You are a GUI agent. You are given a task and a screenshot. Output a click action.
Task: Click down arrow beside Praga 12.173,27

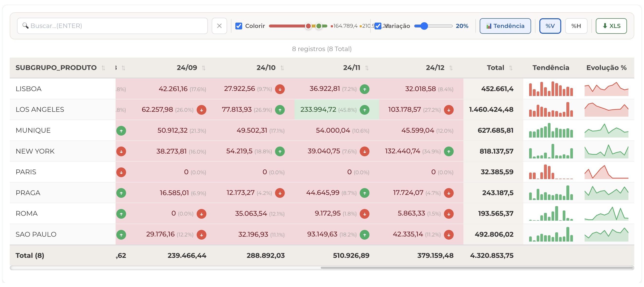pyautogui.click(x=280, y=193)
